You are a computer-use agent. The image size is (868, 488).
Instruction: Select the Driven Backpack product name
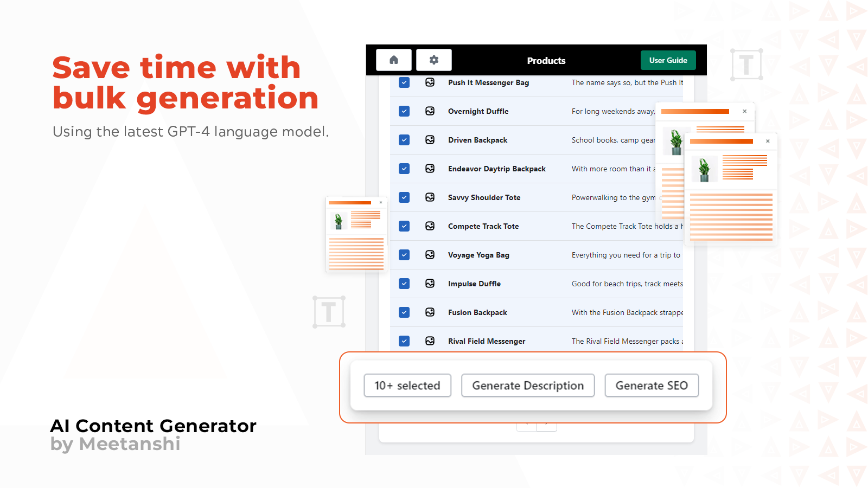click(x=478, y=140)
